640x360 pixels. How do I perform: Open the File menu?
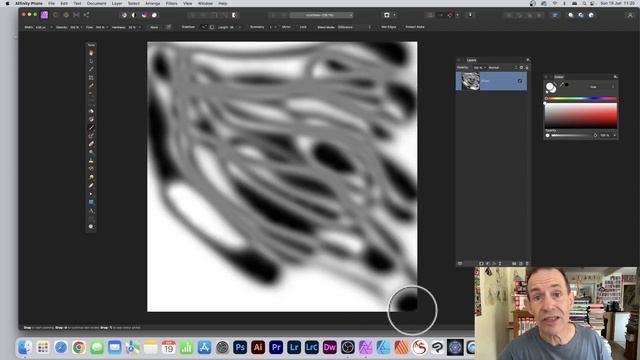pyautogui.click(x=51, y=3)
